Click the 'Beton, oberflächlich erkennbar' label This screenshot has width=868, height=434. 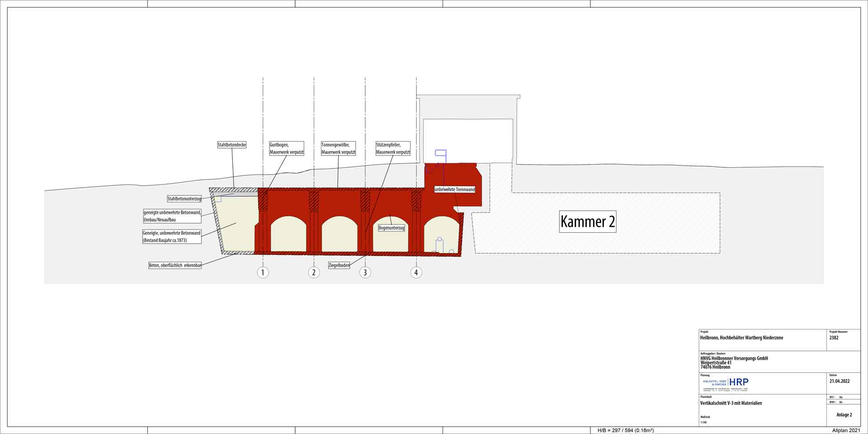[x=175, y=265]
